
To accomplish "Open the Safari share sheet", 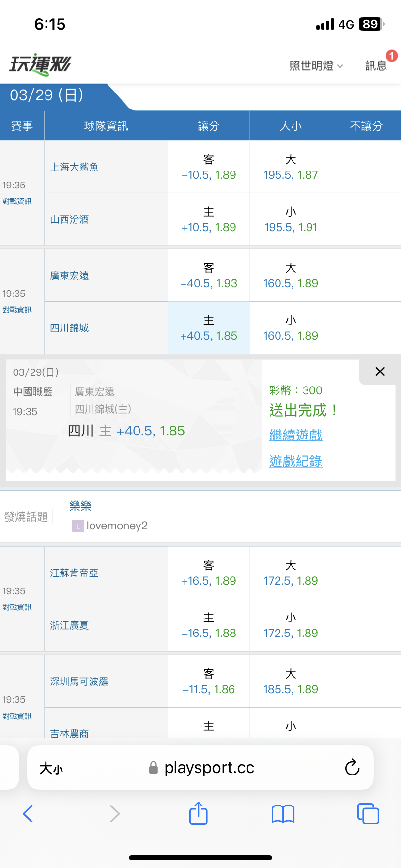I will click(x=198, y=813).
